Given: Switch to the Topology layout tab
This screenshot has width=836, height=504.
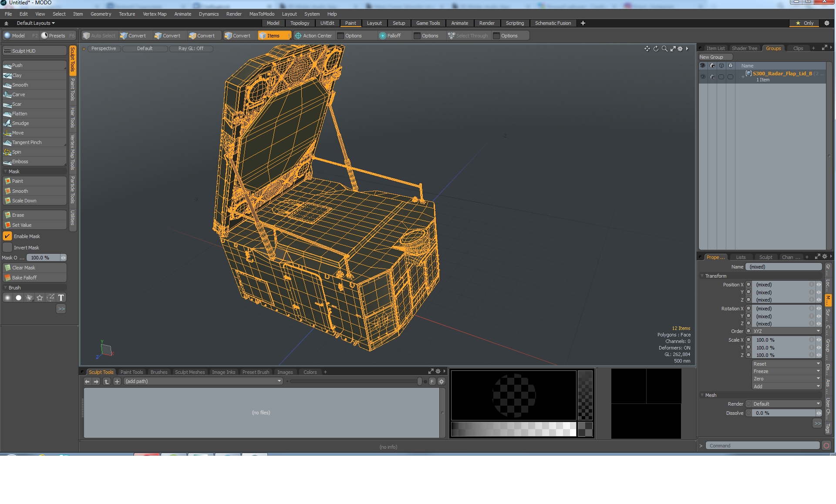Looking at the screenshot, I should pos(300,23).
